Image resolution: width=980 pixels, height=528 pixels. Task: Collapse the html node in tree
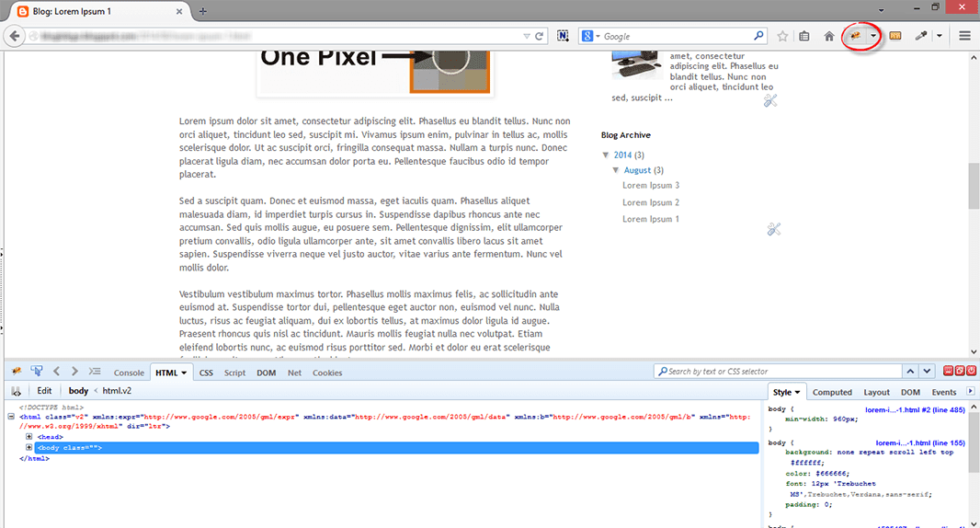pos(11,416)
